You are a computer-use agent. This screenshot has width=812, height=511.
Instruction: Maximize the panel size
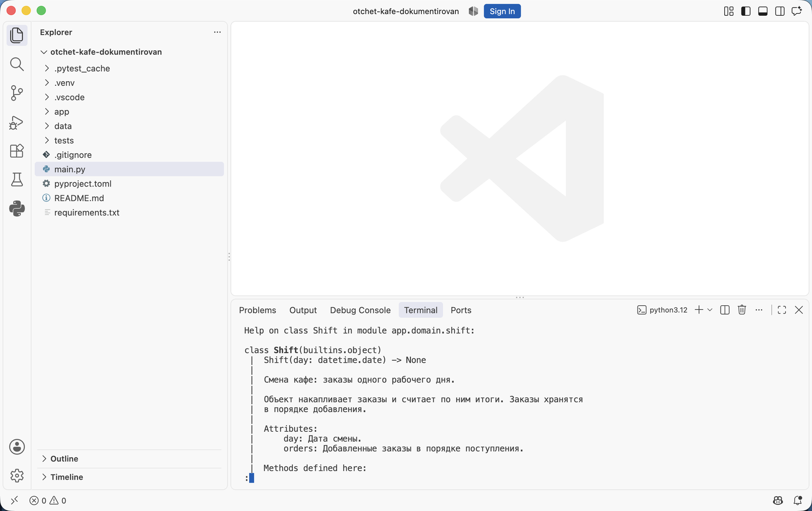tap(782, 310)
